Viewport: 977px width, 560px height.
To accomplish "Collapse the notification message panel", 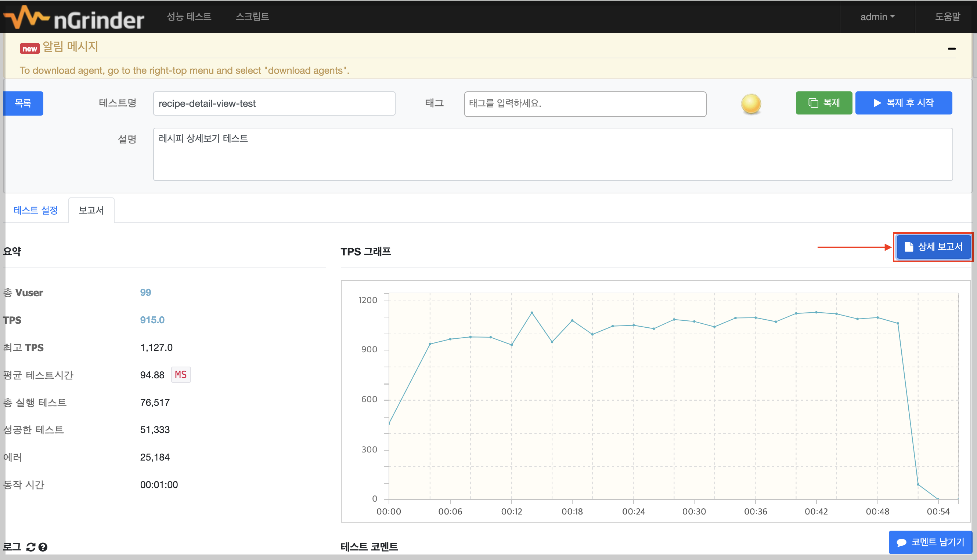I will pos(951,48).
